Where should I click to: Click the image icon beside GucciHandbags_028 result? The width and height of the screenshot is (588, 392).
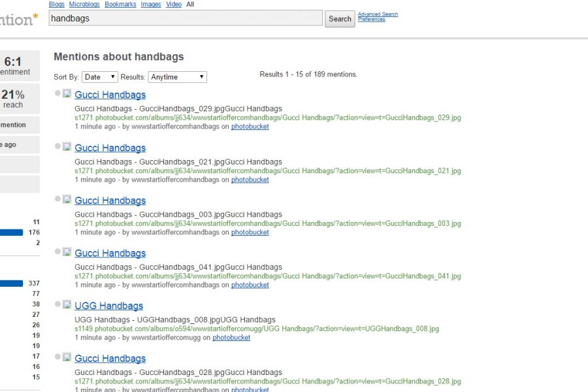click(67, 357)
